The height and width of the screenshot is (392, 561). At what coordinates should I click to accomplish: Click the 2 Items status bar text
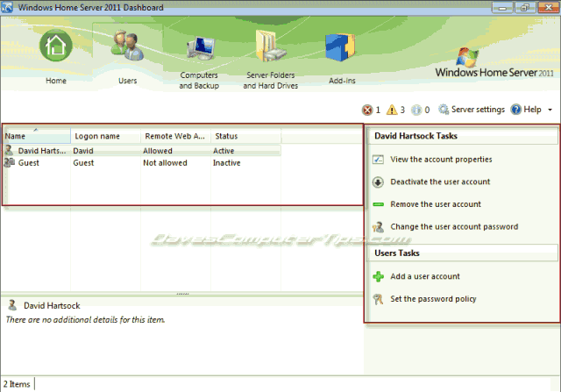(x=17, y=384)
